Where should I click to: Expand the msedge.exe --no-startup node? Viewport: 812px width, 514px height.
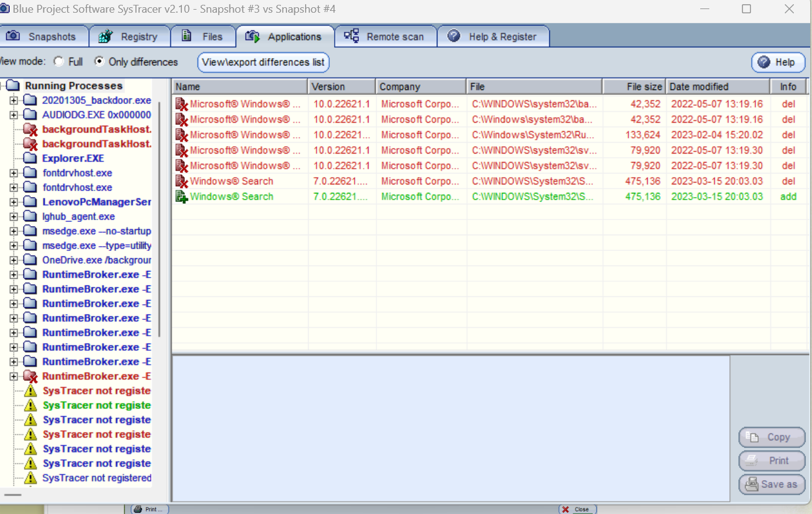pos(14,231)
